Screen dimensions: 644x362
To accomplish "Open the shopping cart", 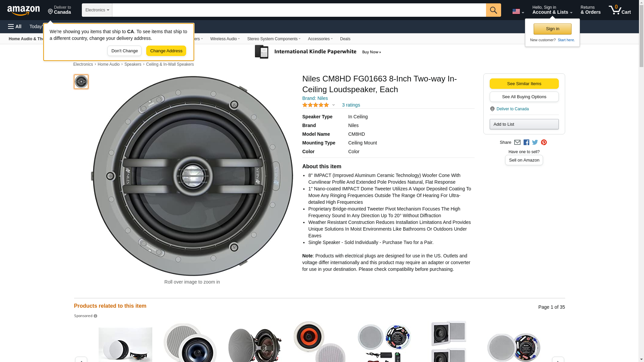I will tap(620, 10).
